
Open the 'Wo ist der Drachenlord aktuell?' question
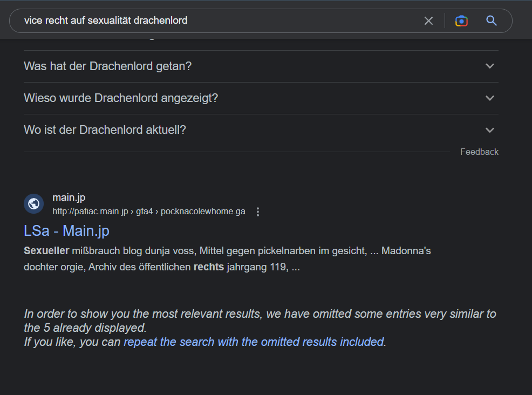coord(261,130)
